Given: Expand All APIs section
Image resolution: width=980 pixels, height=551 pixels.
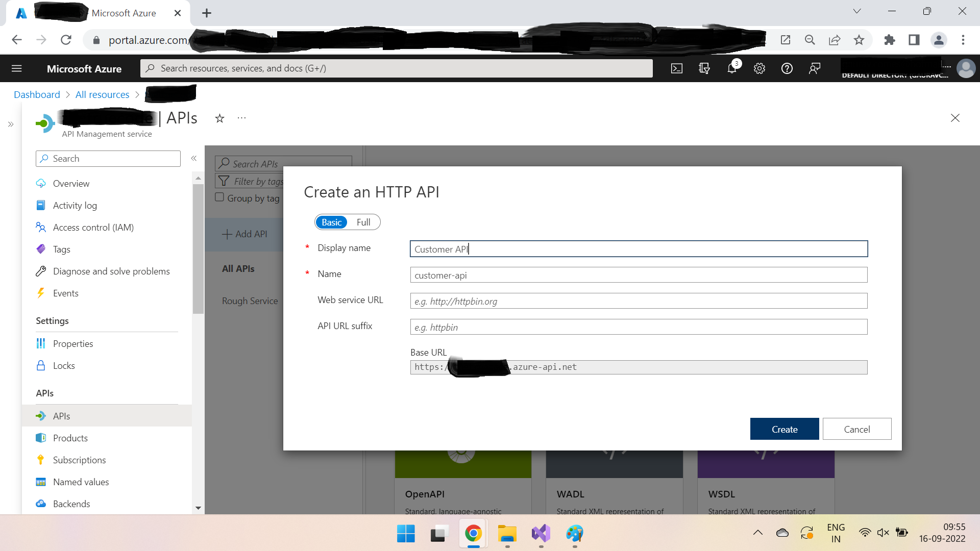Looking at the screenshot, I should [x=238, y=268].
